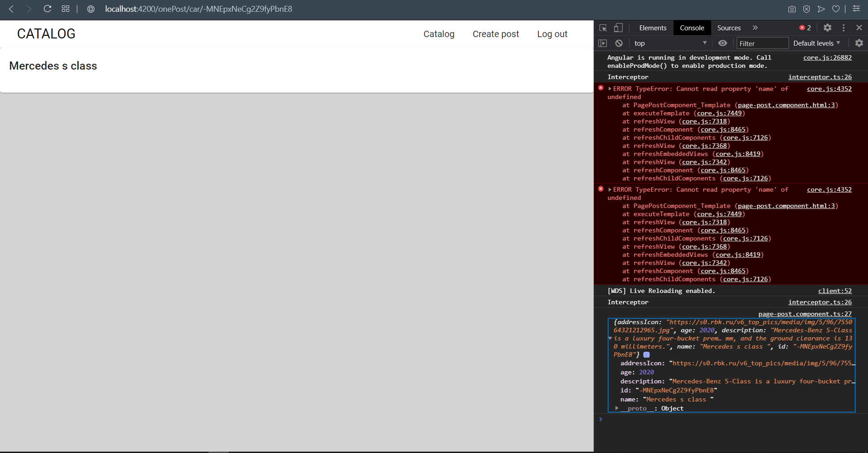
Task: Switch to the Console tab
Action: [x=692, y=28]
